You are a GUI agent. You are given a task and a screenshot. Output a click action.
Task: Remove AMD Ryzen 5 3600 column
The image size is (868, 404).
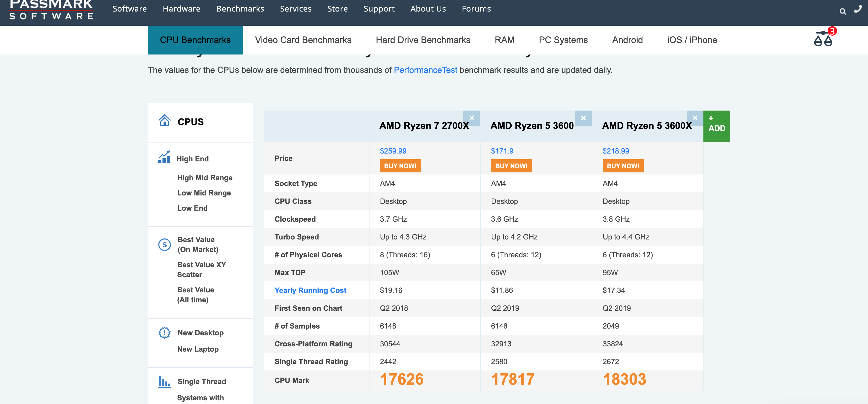point(583,118)
